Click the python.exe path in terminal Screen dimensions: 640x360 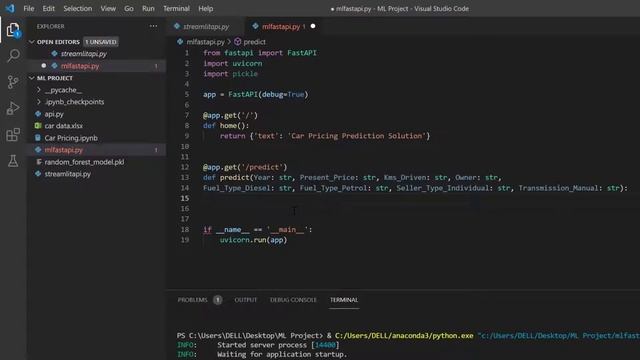pos(404,336)
